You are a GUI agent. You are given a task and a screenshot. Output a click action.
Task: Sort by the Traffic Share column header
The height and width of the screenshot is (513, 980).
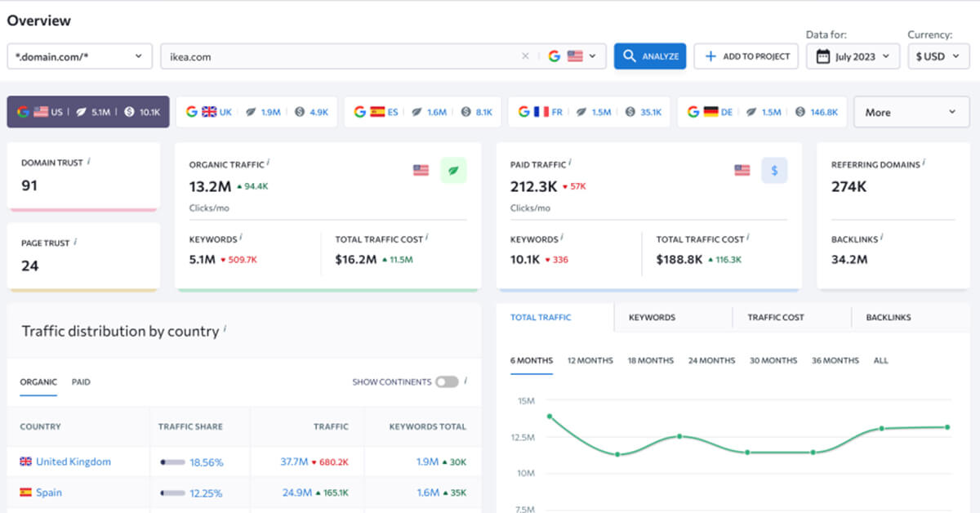coord(190,426)
